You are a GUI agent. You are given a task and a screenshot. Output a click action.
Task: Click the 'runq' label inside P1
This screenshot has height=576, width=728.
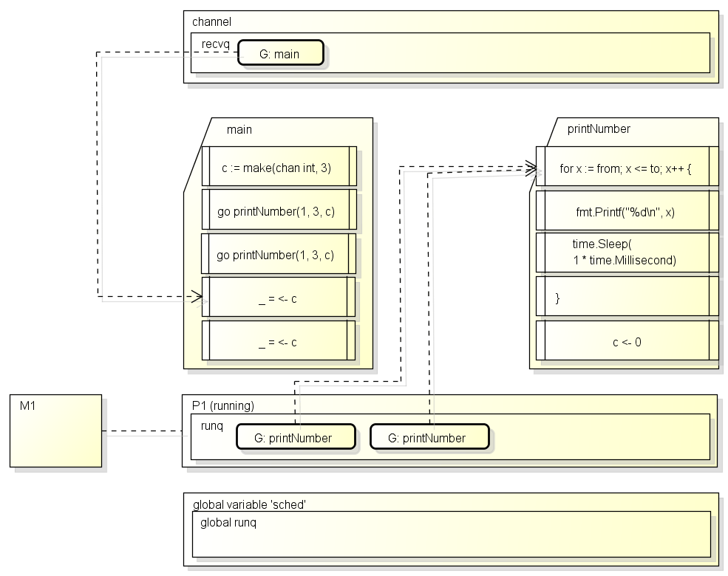(x=211, y=426)
